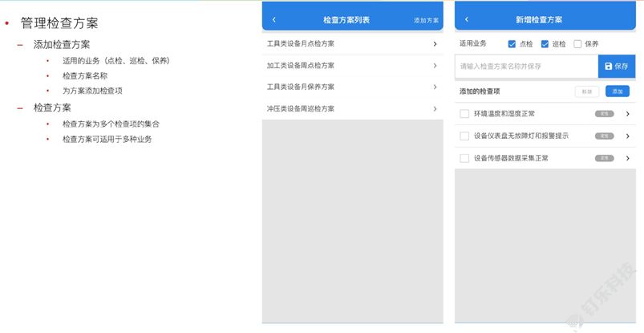Click bullet 检查方案名称

point(85,75)
